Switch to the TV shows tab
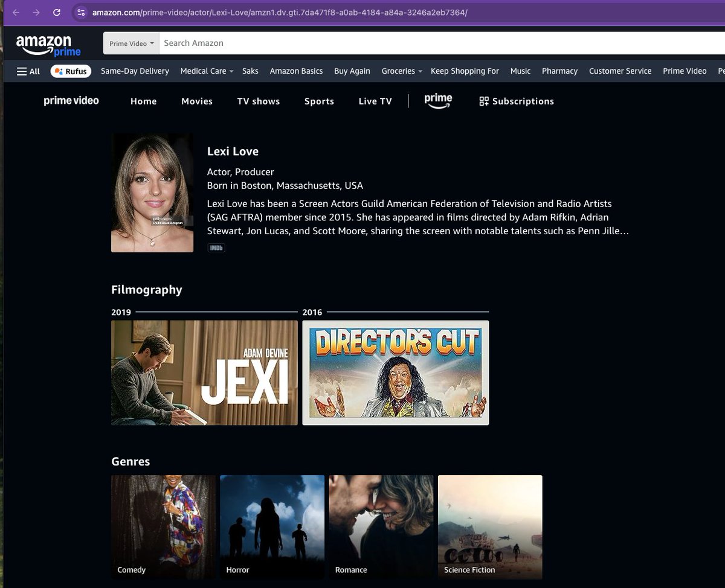The image size is (725, 588). [x=259, y=101]
